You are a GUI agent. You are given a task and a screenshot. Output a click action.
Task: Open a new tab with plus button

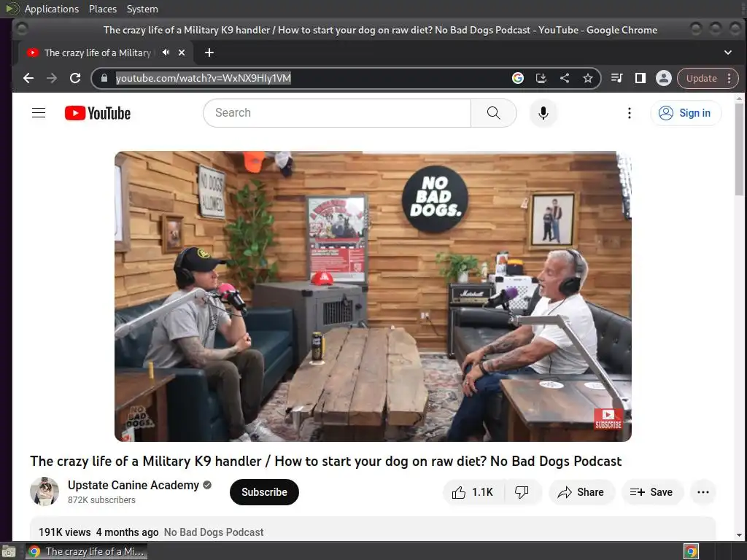(x=209, y=52)
